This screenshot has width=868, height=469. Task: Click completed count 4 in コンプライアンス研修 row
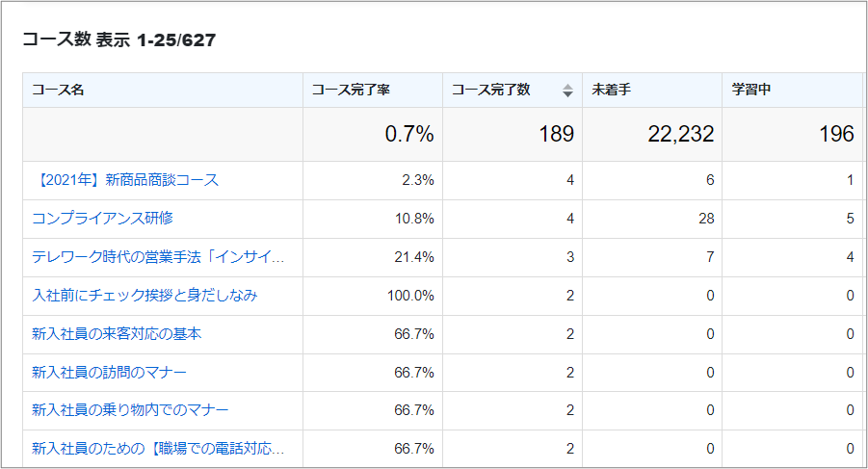(x=570, y=219)
